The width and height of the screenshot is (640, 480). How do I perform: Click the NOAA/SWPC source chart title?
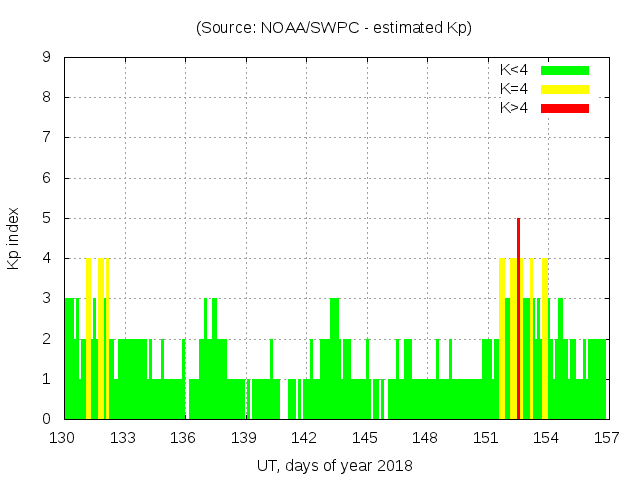334,27
